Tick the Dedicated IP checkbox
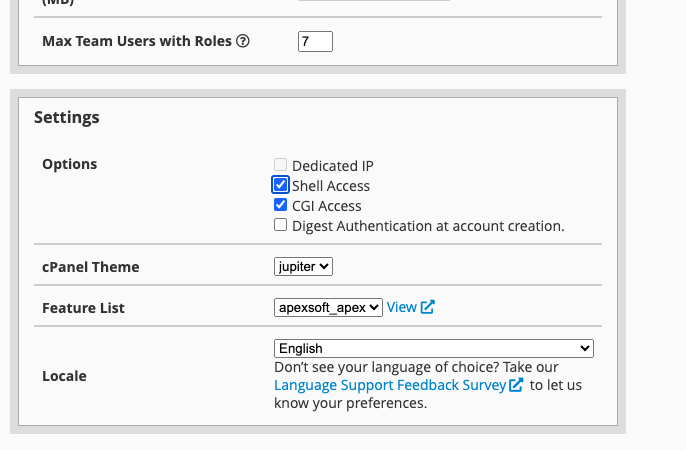 (281, 165)
